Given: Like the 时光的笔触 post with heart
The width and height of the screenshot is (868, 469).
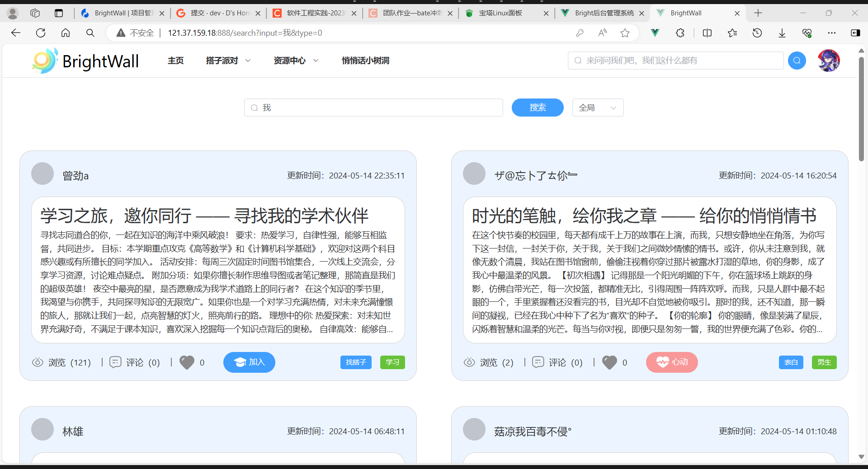Looking at the screenshot, I should click(609, 362).
